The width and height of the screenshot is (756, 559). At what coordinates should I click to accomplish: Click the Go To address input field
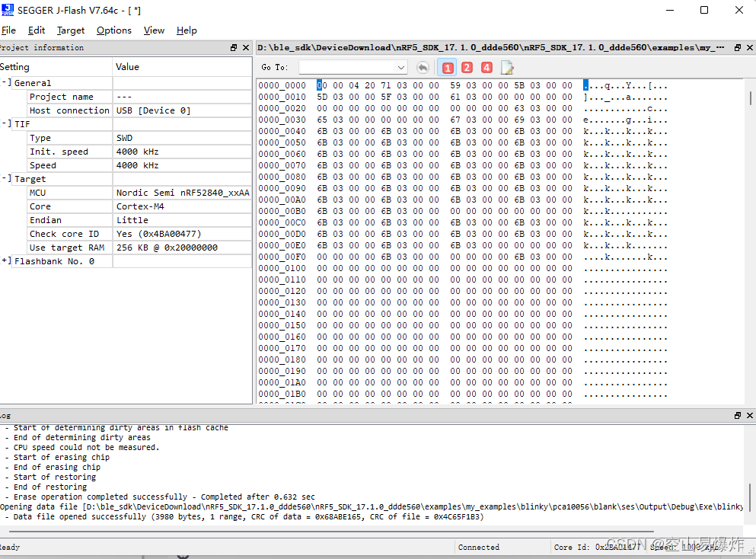[348, 68]
